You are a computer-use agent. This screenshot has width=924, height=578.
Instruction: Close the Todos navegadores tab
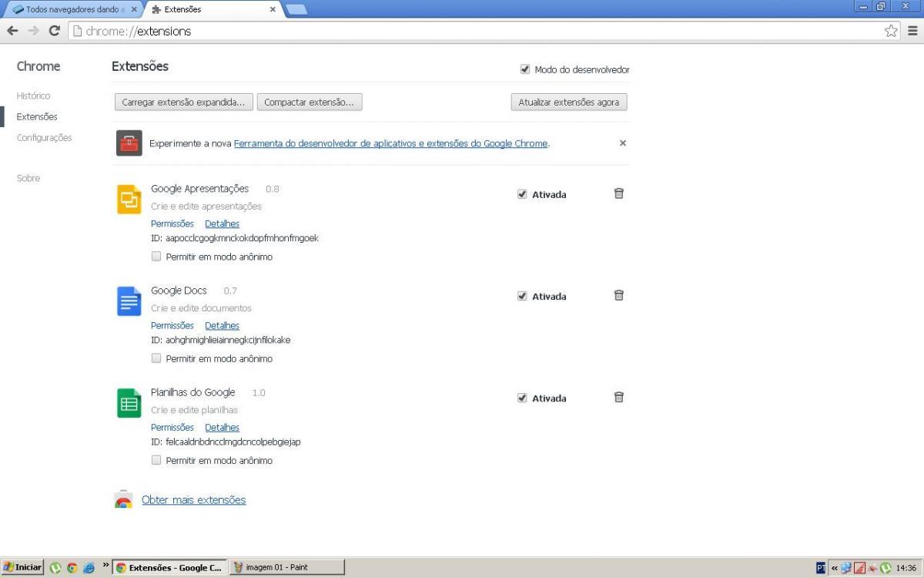(134, 9)
